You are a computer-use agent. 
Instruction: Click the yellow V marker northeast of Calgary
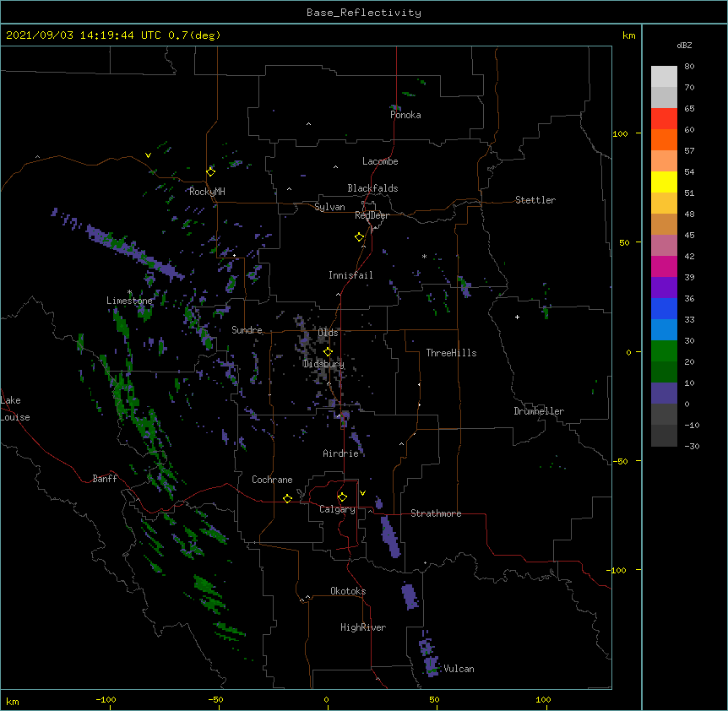click(x=362, y=493)
